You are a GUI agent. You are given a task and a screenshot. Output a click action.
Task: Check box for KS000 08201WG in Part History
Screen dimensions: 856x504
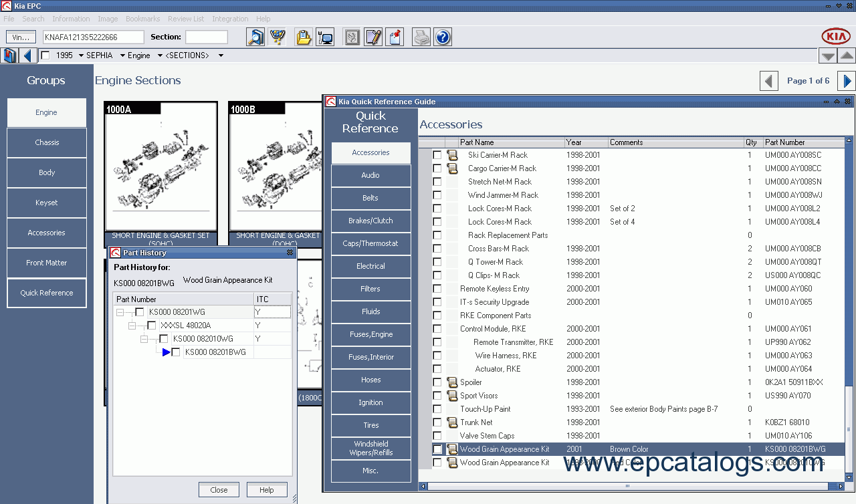[x=140, y=312]
